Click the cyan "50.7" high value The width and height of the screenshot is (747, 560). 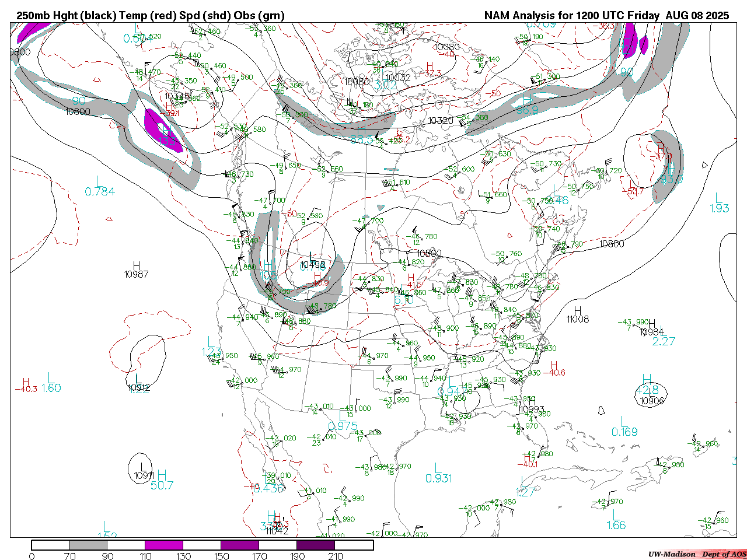click(x=162, y=485)
